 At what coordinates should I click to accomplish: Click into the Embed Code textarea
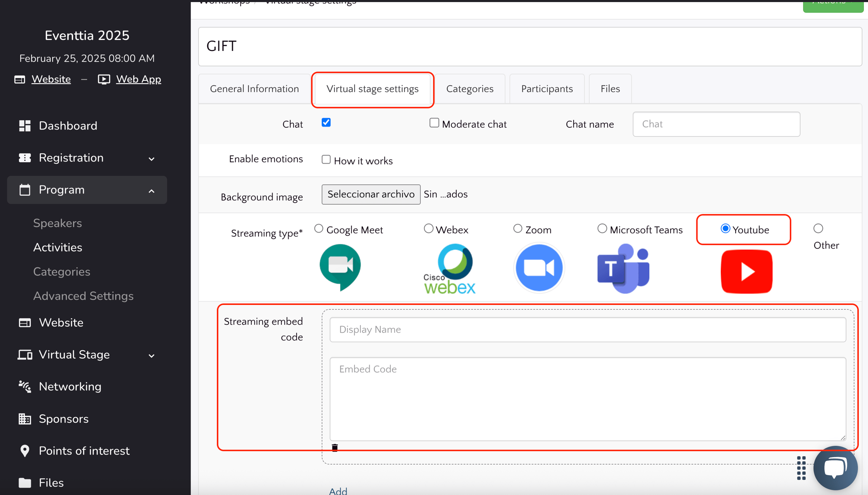(x=587, y=399)
